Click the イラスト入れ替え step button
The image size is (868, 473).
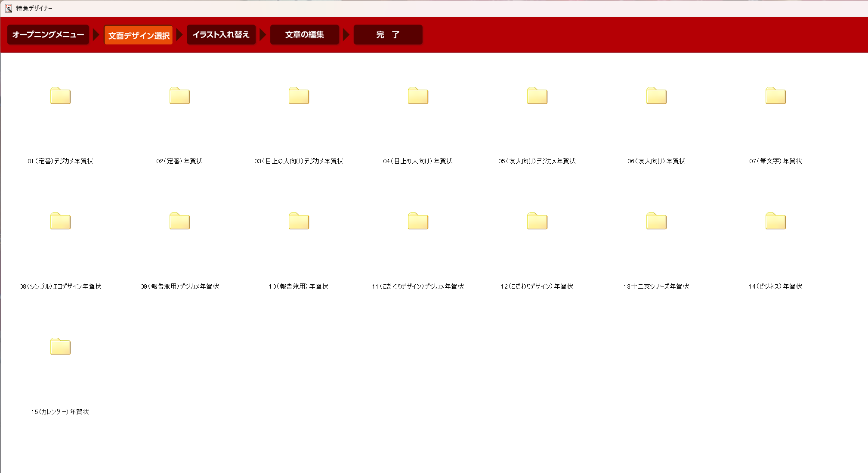[221, 34]
